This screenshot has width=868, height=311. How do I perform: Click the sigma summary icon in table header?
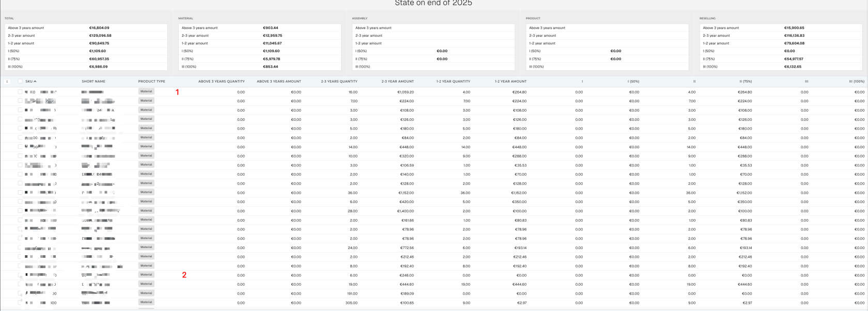(7, 81)
